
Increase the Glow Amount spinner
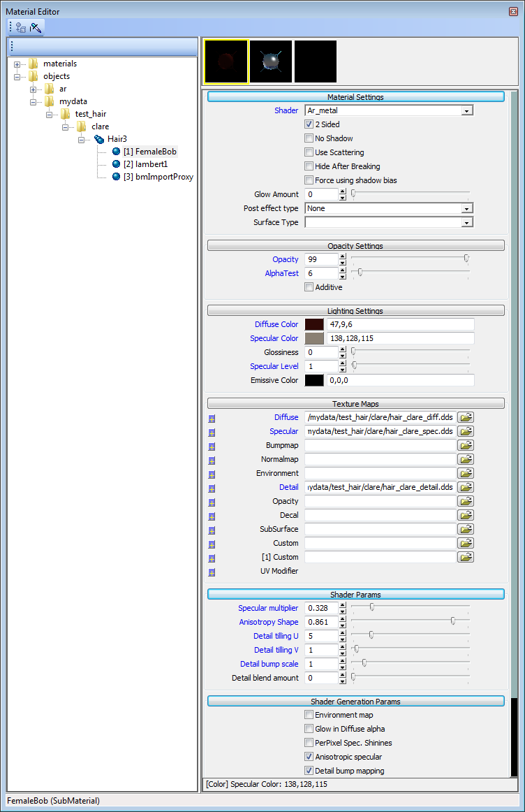coord(342,191)
